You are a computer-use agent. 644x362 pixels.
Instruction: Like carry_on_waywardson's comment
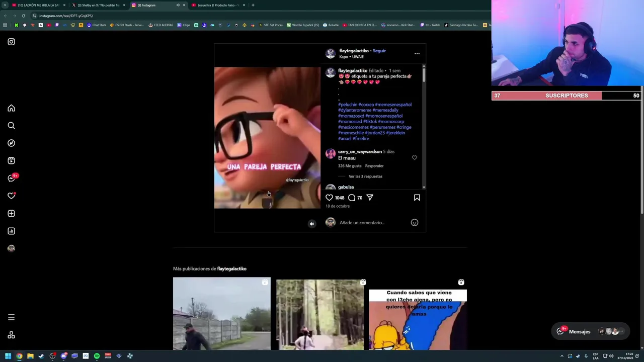point(415,157)
